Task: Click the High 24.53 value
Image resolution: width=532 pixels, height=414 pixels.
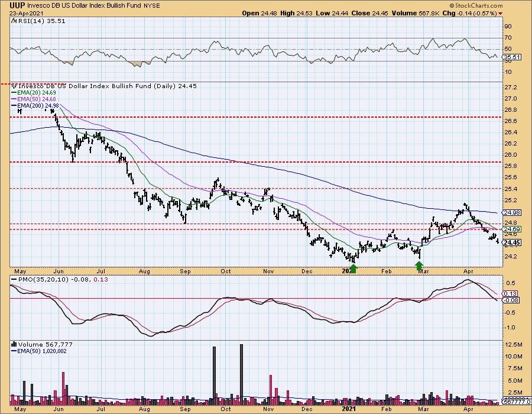Action: (x=297, y=13)
